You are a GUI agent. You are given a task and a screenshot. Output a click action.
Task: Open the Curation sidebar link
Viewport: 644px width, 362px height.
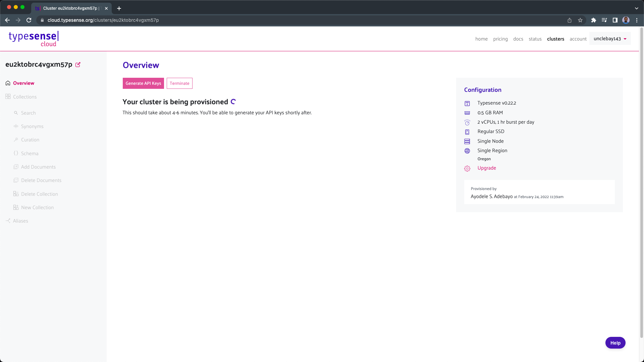(30, 140)
